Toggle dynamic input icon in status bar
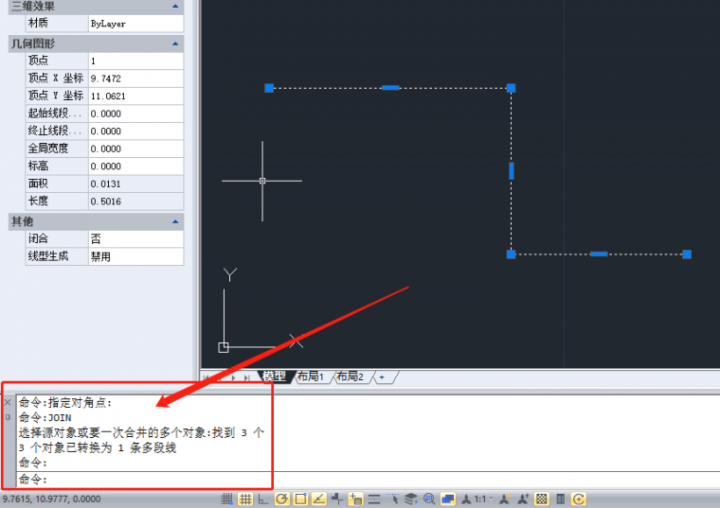The image size is (720, 508). pos(355,499)
